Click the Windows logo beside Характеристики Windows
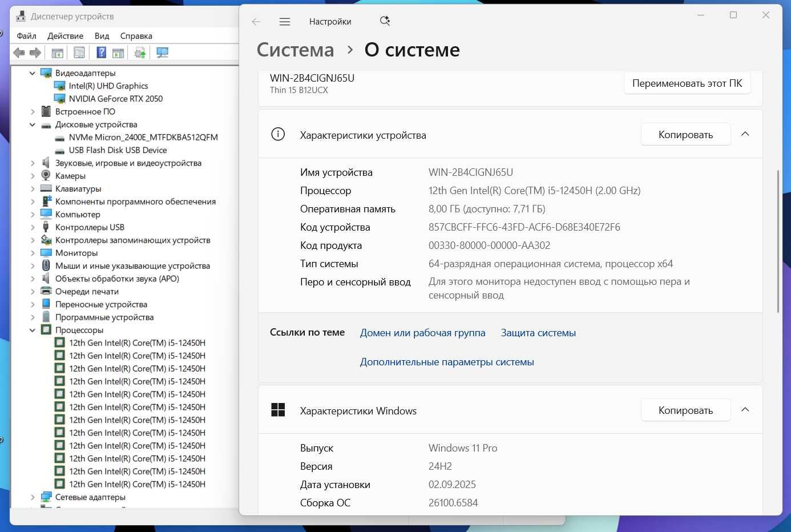Image resolution: width=791 pixels, height=532 pixels. pyautogui.click(x=278, y=410)
